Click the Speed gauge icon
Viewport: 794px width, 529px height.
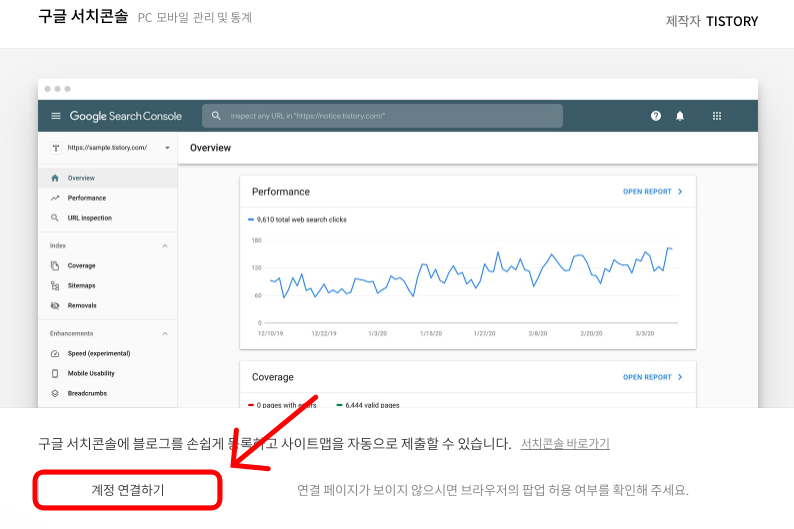click(x=55, y=353)
